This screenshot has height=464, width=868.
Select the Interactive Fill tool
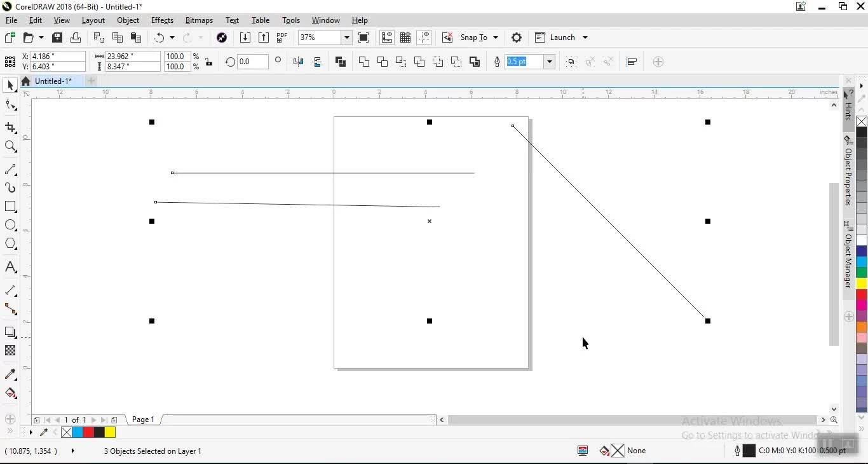10,393
